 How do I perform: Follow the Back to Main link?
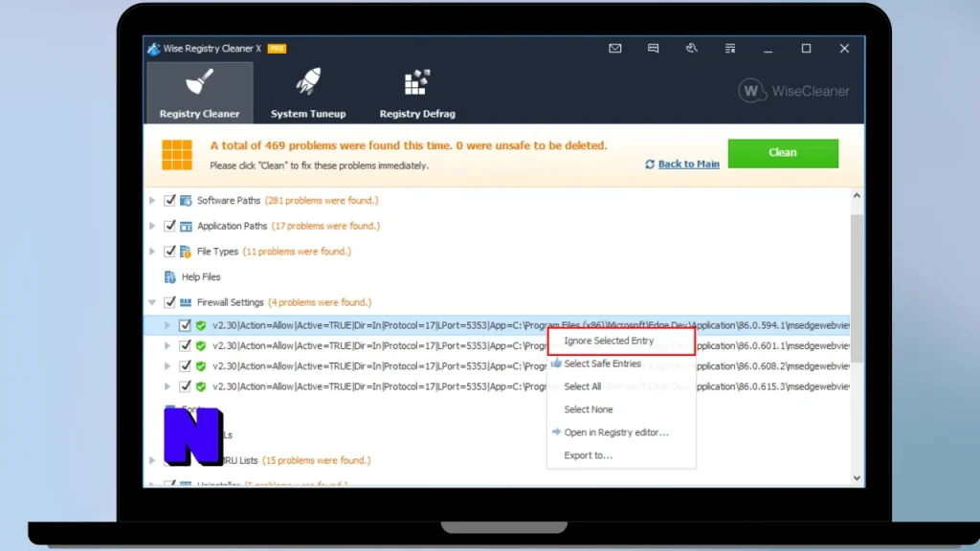[x=689, y=164]
